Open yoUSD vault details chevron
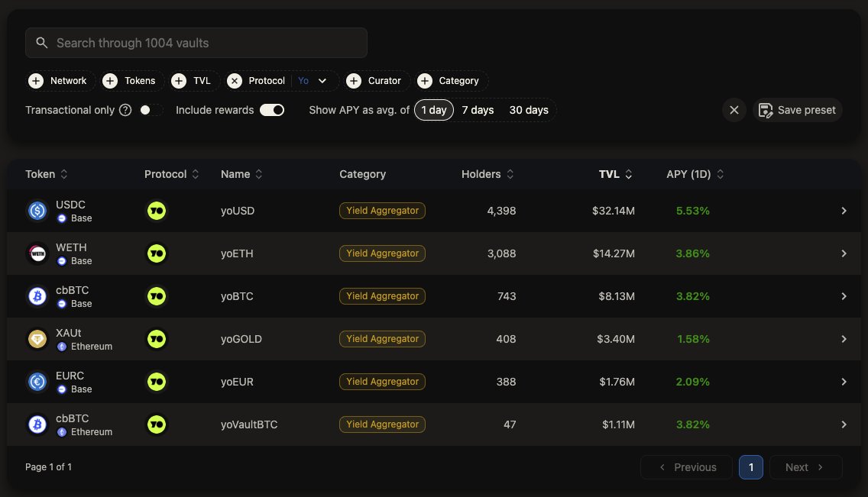868x497 pixels. pyautogui.click(x=844, y=211)
